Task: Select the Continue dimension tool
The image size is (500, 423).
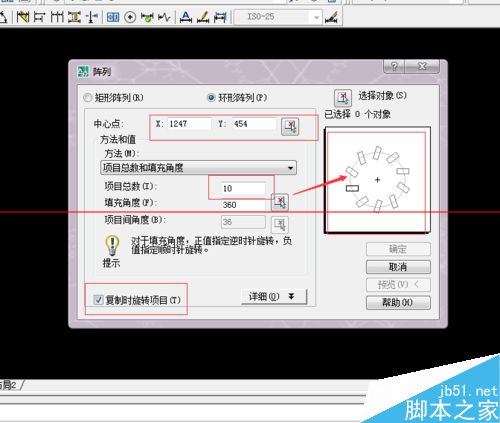Action: coord(57,17)
